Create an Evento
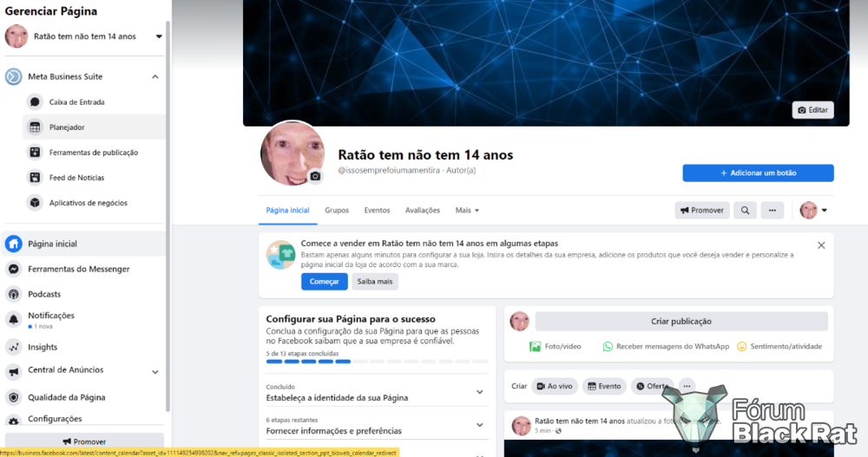This screenshot has width=868, height=457. point(604,386)
